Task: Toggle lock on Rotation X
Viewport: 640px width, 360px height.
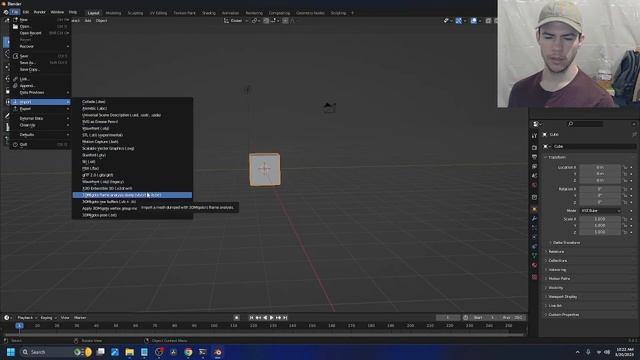Action: pos(625,189)
